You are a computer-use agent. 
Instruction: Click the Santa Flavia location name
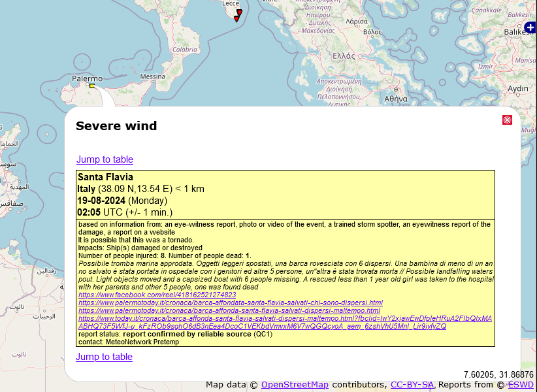[x=105, y=177]
